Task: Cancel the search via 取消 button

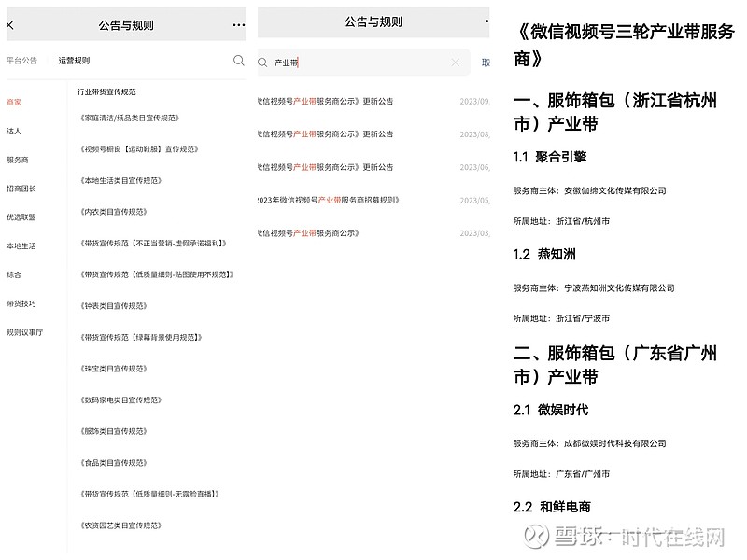Action: coord(486,63)
